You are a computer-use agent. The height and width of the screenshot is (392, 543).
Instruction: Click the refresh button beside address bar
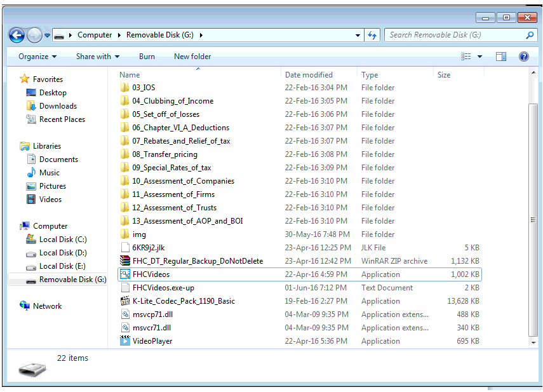372,36
